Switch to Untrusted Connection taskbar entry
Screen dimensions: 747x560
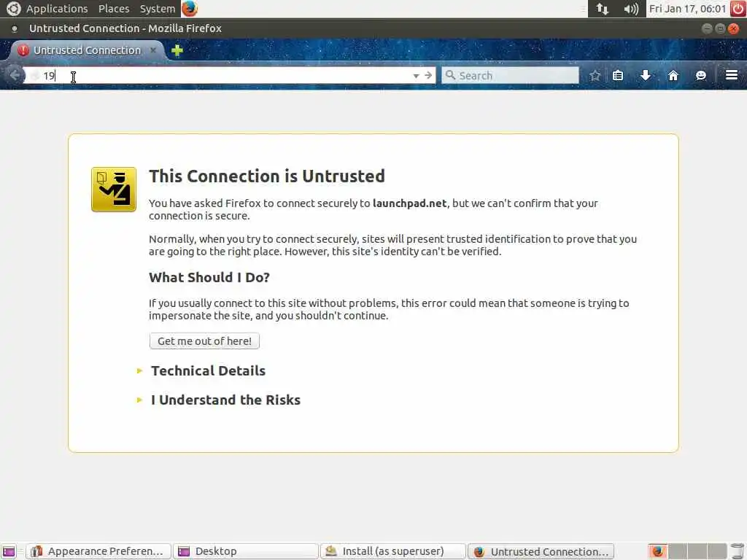pyautogui.click(x=541, y=551)
